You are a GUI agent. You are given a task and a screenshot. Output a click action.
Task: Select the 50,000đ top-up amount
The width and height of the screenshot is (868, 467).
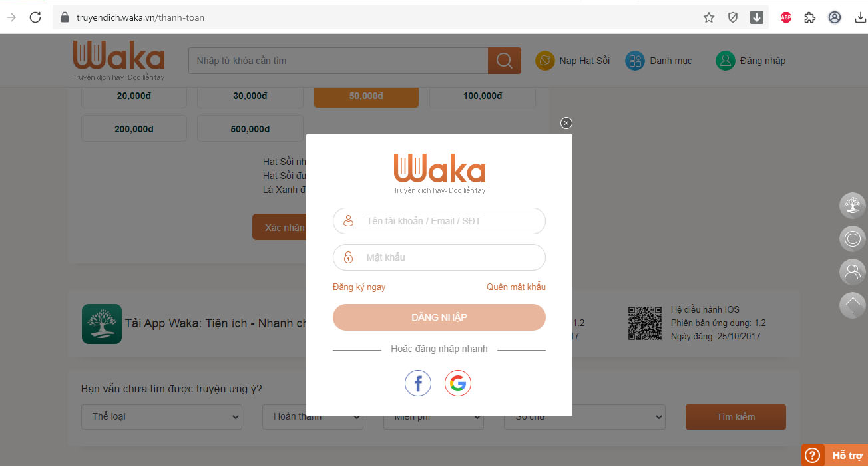point(366,96)
